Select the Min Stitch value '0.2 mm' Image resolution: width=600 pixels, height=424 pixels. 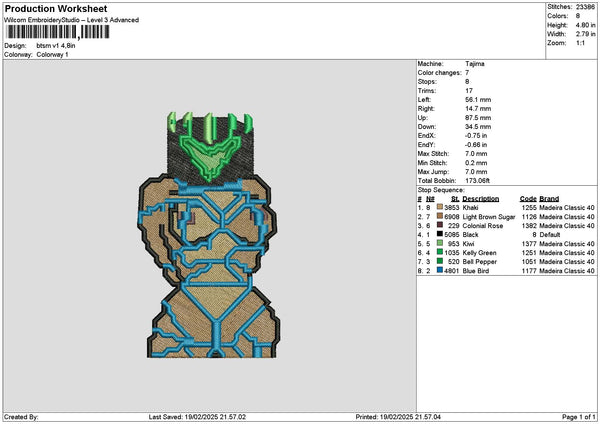point(476,163)
